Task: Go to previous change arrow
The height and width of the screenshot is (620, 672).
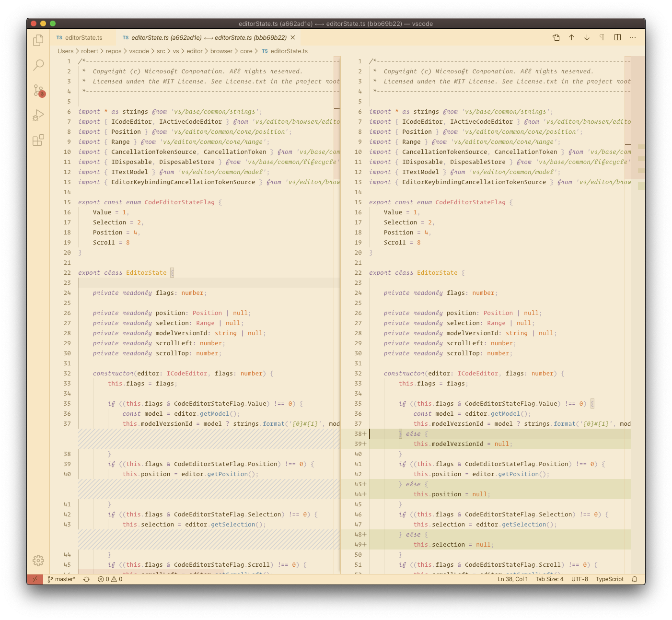Action: tap(571, 37)
